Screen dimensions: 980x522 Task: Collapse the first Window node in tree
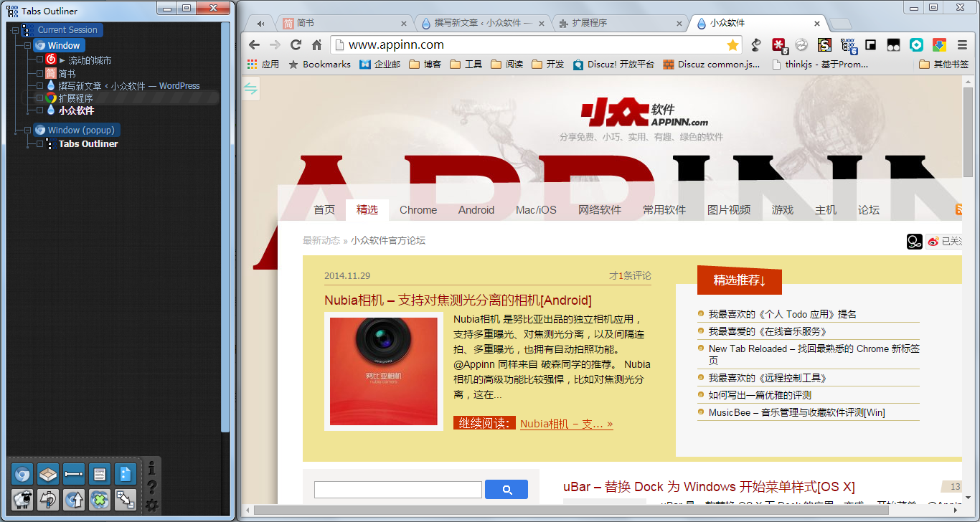(x=27, y=45)
